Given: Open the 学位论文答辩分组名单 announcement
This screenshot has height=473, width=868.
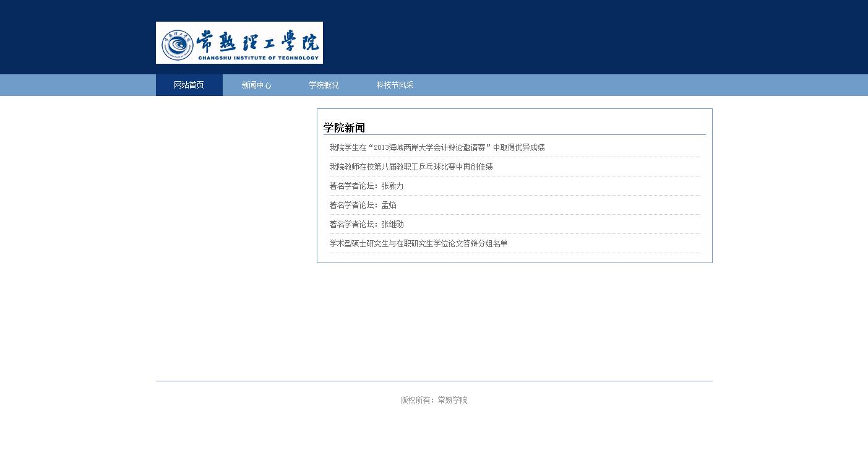Looking at the screenshot, I should click(x=418, y=244).
